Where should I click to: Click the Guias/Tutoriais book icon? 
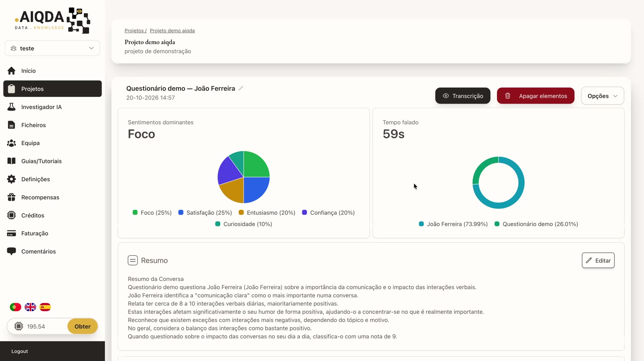(12, 161)
